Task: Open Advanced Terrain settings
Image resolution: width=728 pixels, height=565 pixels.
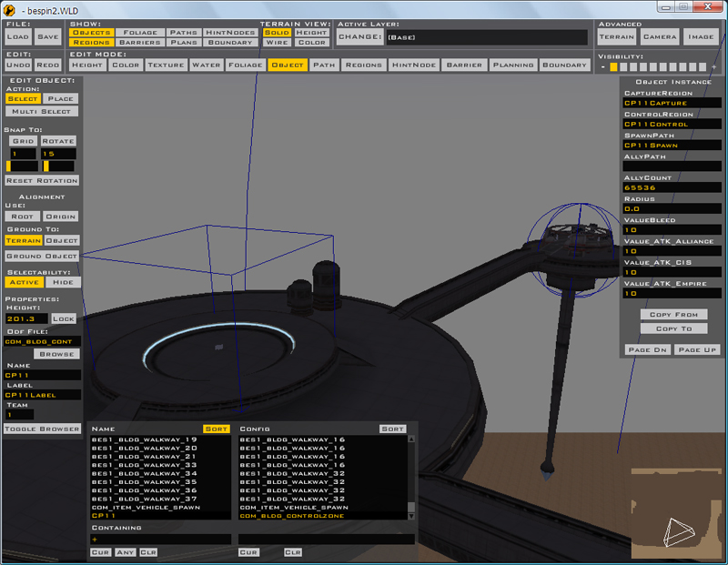Action: [x=616, y=36]
